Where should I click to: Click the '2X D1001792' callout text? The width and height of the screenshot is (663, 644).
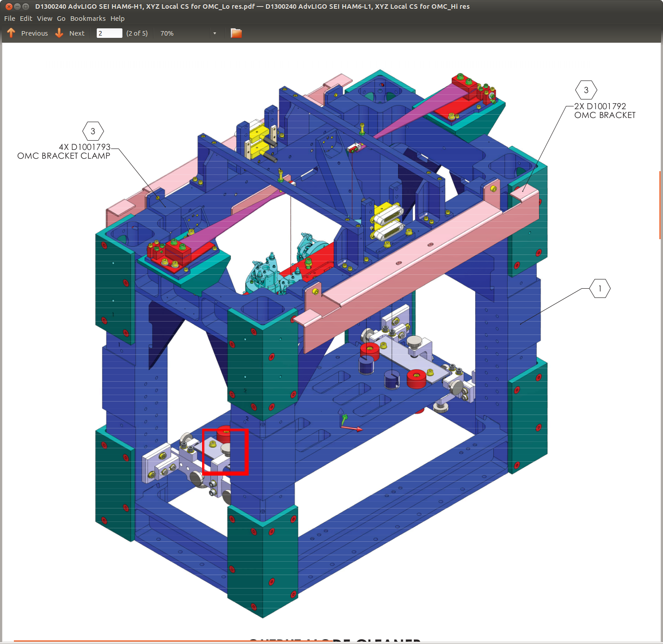(x=600, y=106)
